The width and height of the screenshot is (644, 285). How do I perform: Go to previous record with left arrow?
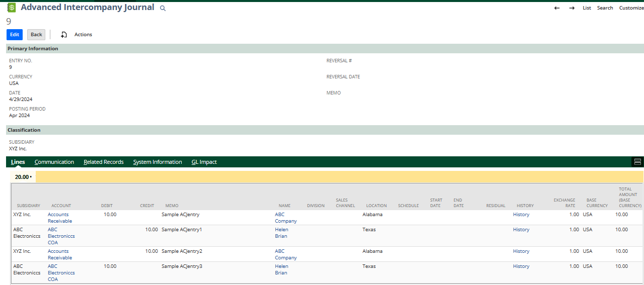pyautogui.click(x=557, y=8)
